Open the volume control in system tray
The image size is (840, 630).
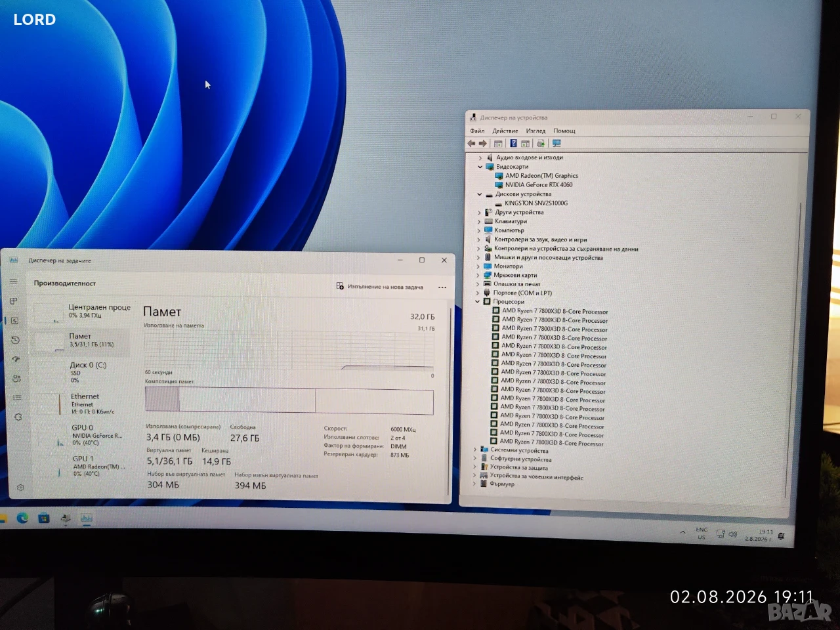[733, 534]
